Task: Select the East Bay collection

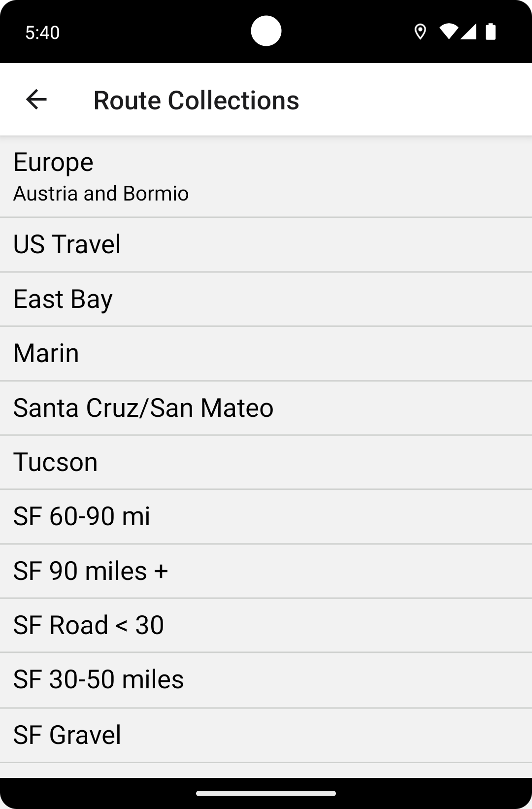Action: coord(266,299)
